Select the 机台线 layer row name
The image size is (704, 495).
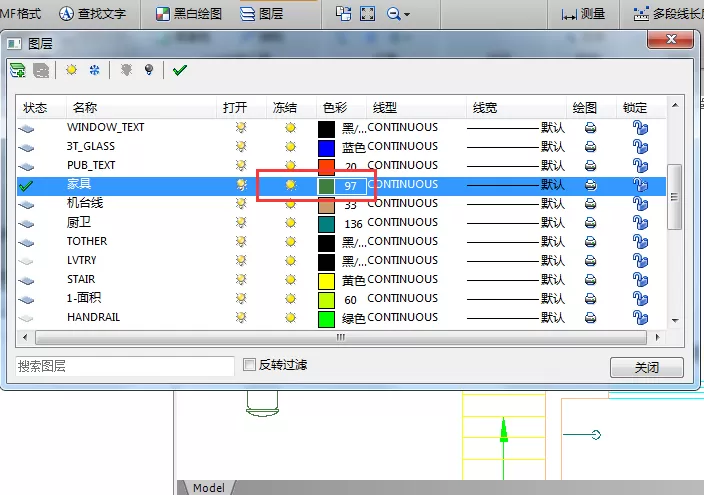click(x=85, y=203)
